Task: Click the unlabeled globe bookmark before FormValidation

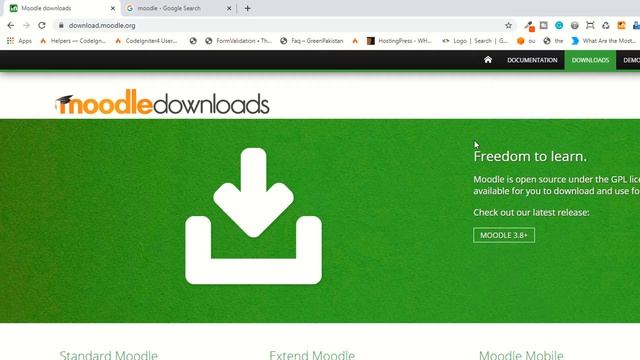Action: point(193,41)
